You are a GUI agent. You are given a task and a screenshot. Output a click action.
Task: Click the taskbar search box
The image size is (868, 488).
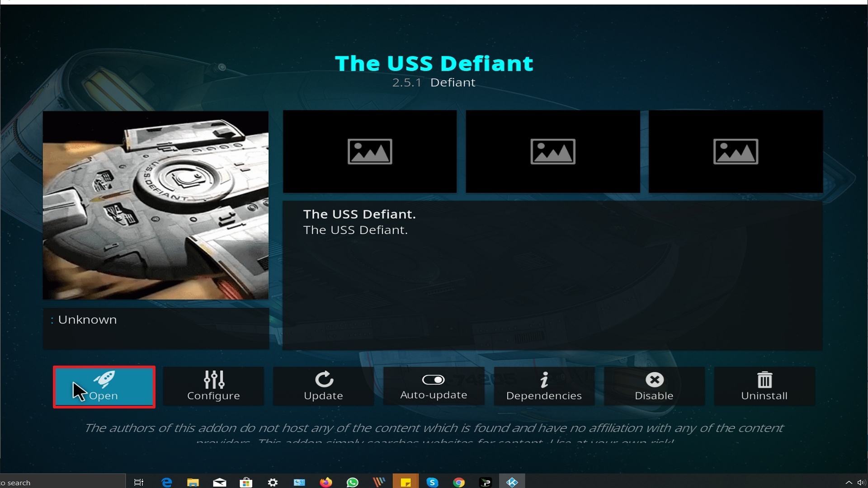(x=62, y=482)
